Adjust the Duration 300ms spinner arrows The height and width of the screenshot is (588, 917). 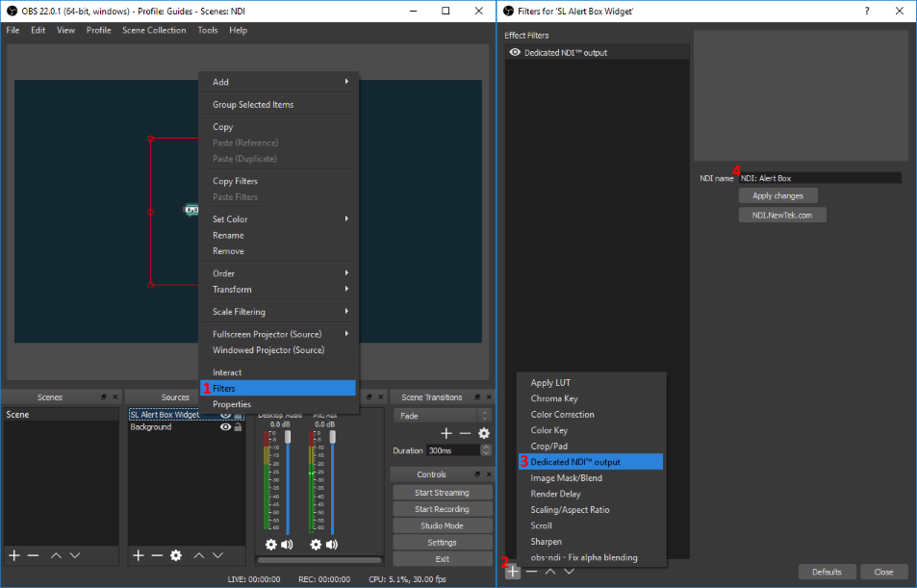point(485,450)
